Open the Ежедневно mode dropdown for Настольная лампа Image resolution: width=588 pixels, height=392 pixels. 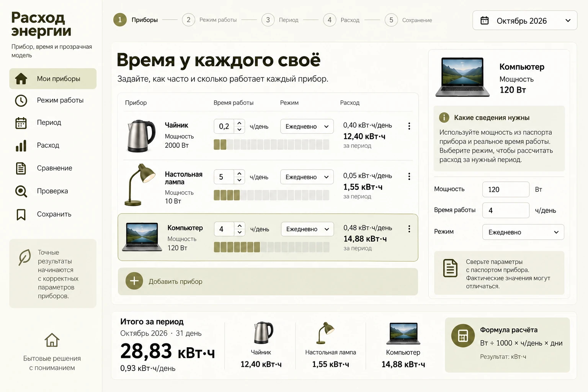pyautogui.click(x=307, y=177)
